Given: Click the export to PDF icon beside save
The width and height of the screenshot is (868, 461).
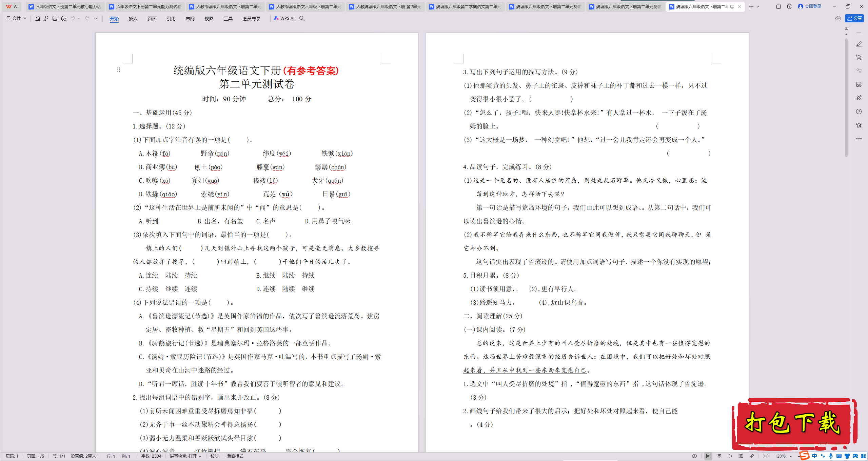Looking at the screenshot, I should pyautogui.click(x=46, y=18).
